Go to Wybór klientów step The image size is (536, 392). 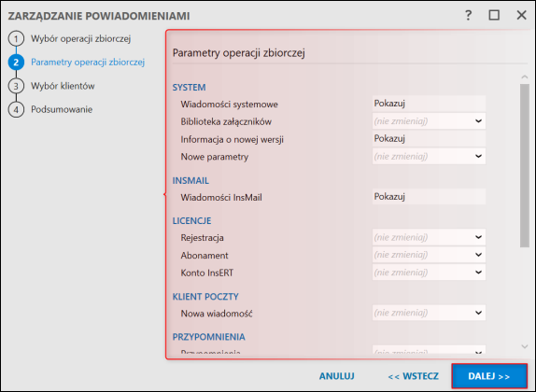tap(63, 86)
